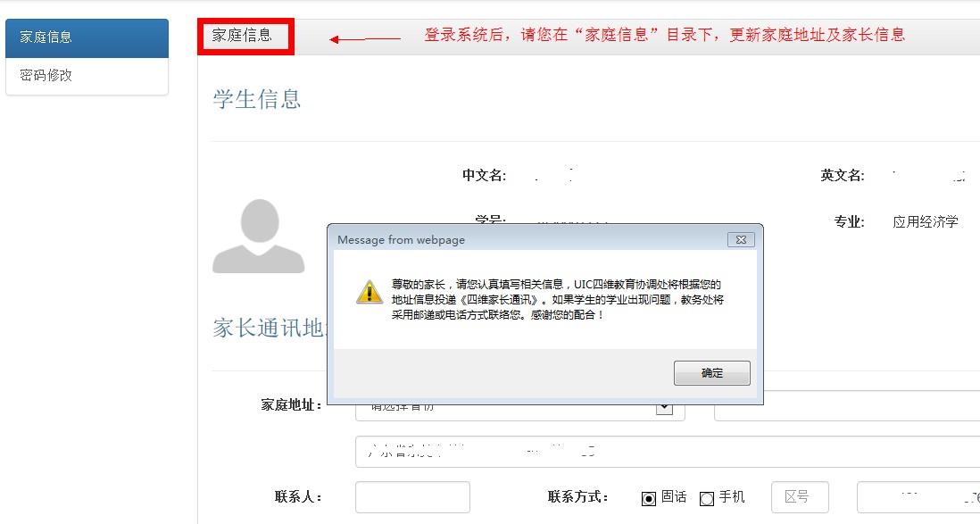
Task: Click the gray student avatar placeholder
Action: click(x=258, y=236)
